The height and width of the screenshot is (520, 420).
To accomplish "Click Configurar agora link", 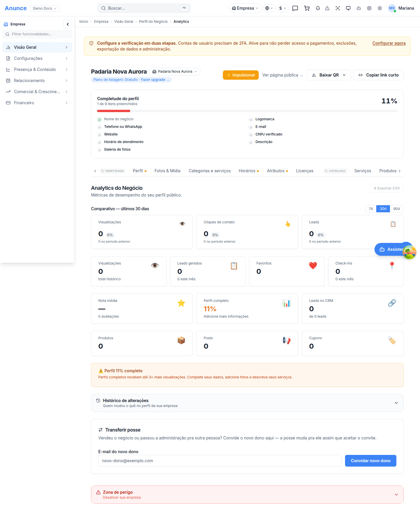I will click(x=389, y=43).
